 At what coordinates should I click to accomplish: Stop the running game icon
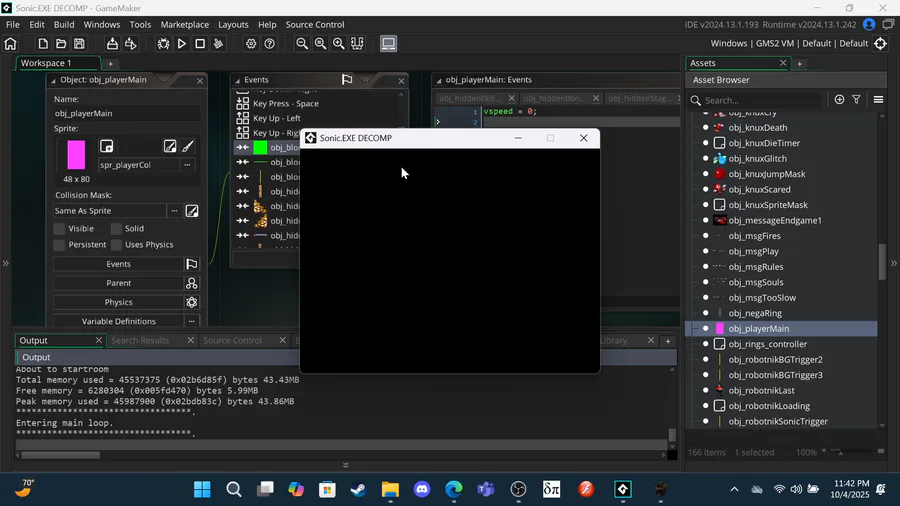coord(200,44)
